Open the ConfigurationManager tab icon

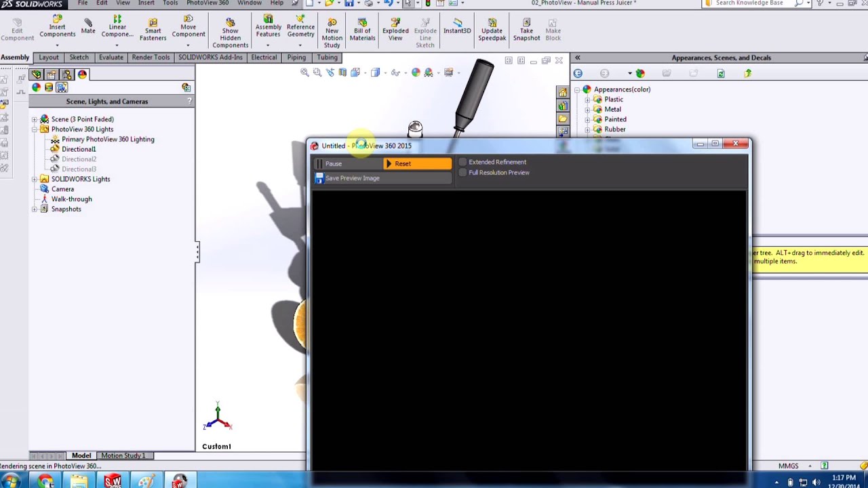pyautogui.click(x=67, y=75)
